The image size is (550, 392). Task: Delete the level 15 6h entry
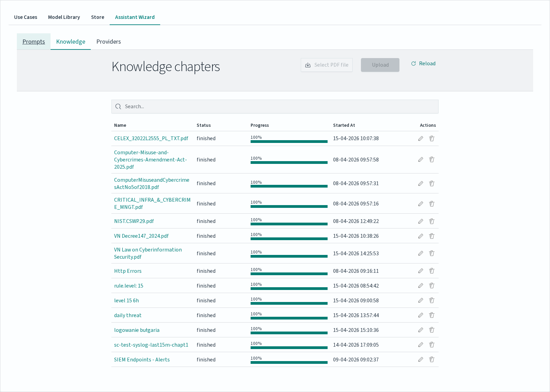pos(432,300)
